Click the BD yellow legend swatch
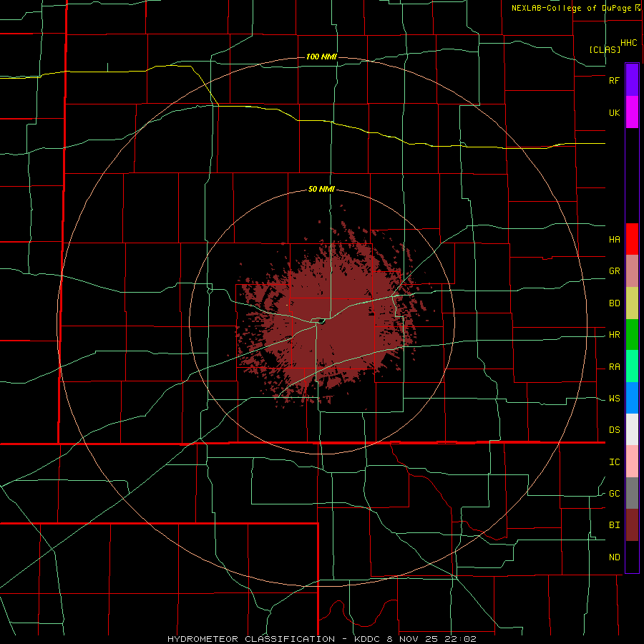Screen dimensions: 644x644 pyautogui.click(x=632, y=303)
